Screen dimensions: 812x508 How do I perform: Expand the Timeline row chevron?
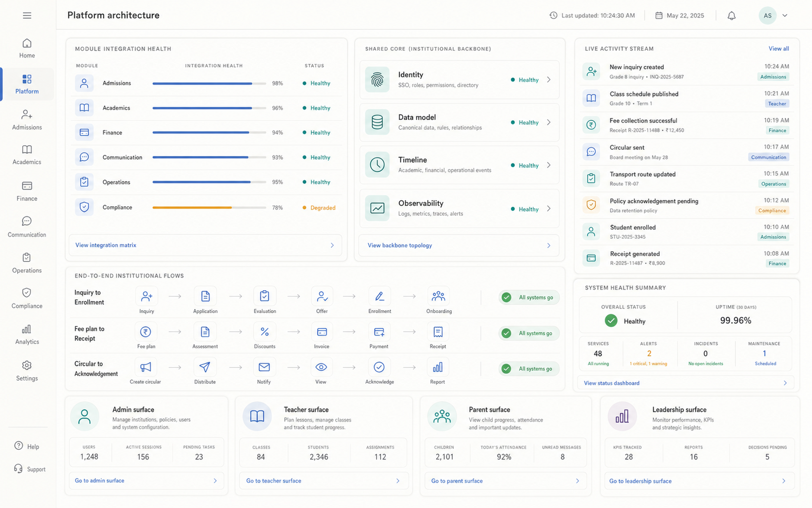[x=549, y=165]
